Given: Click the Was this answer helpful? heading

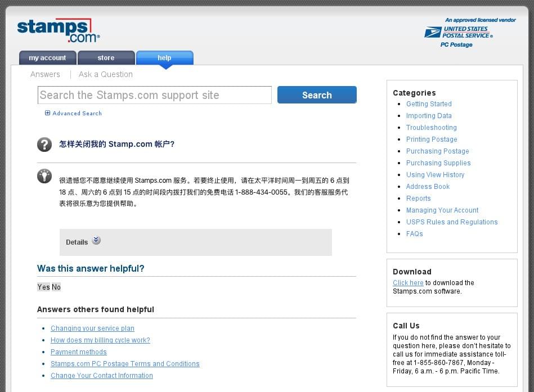Looking at the screenshot, I should coord(91,268).
